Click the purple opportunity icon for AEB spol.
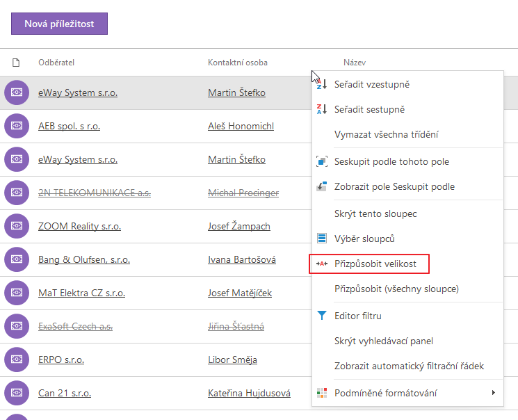The width and height of the screenshot is (518, 420). coord(17,126)
